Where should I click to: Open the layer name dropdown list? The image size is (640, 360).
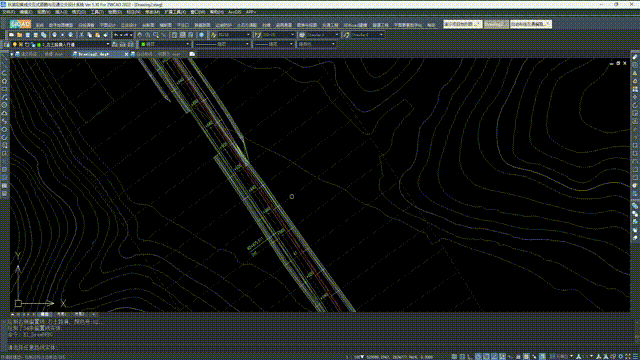[x=108, y=44]
